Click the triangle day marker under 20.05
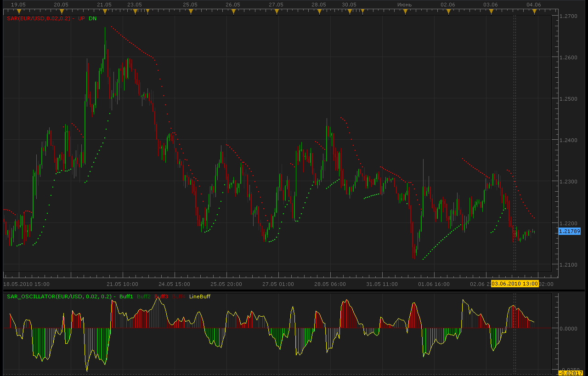The width and height of the screenshot is (588, 376). (x=62, y=11)
